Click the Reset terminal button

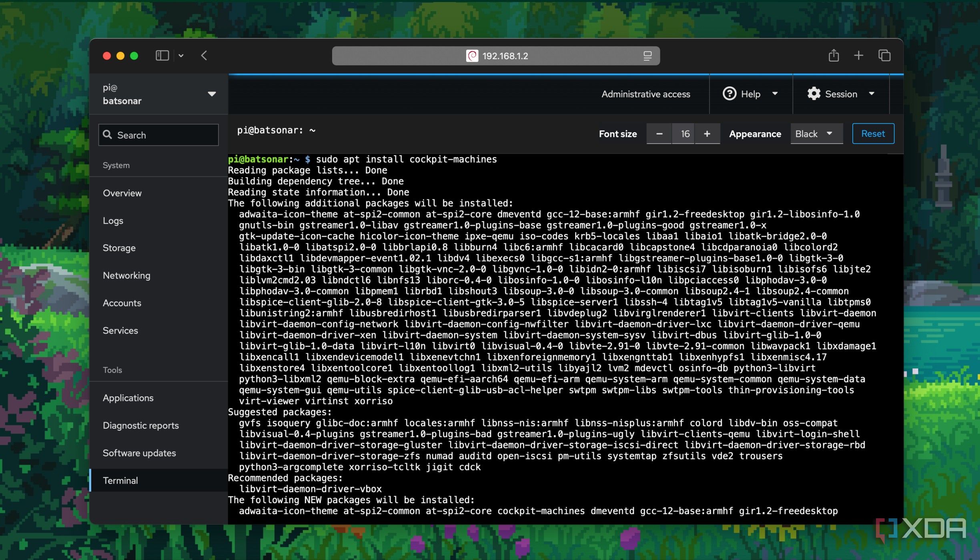point(873,134)
